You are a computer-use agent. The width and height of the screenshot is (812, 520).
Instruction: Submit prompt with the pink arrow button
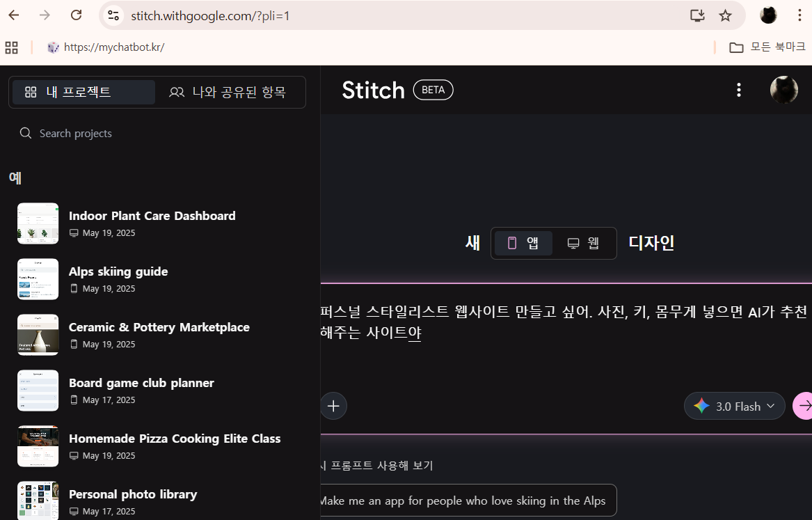point(803,406)
